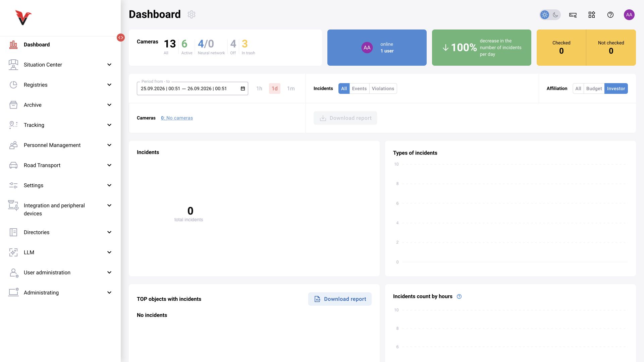
Task: Filter incidents by All
Action: [344, 88]
